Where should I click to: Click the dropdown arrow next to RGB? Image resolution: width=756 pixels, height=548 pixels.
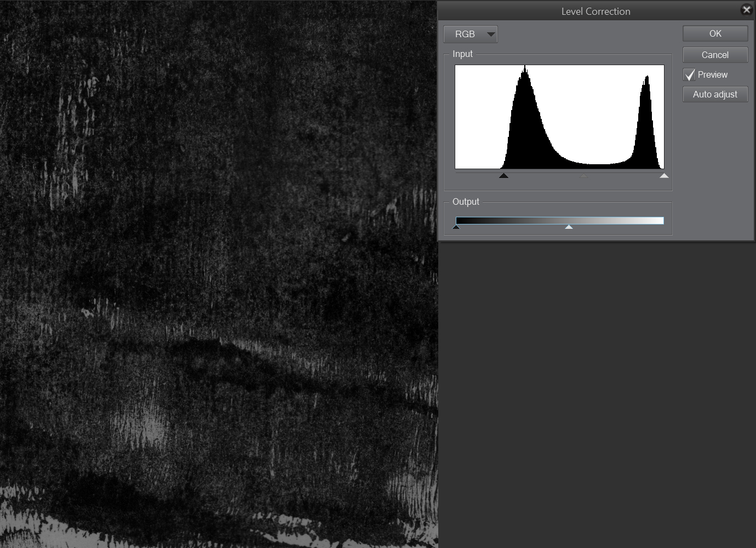point(490,34)
